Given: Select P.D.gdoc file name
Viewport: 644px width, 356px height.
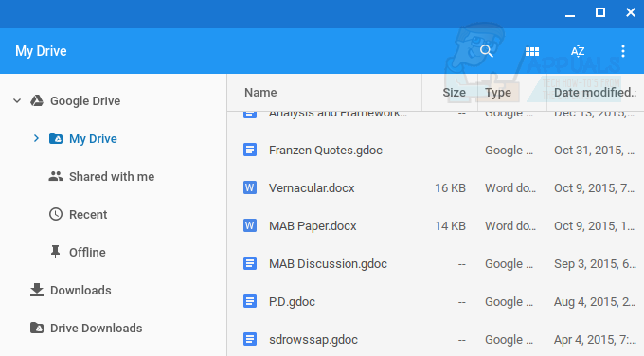Looking at the screenshot, I should pos(292,302).
